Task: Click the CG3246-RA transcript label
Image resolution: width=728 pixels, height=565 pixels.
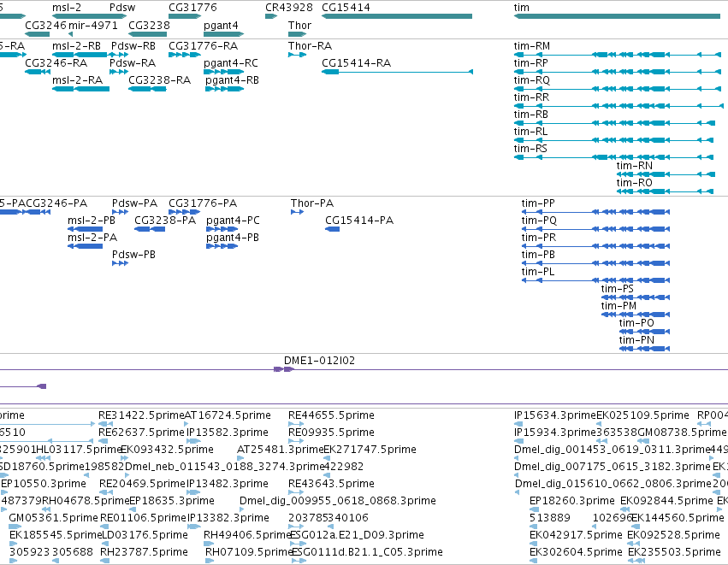Action: click(x=56, y=62)
